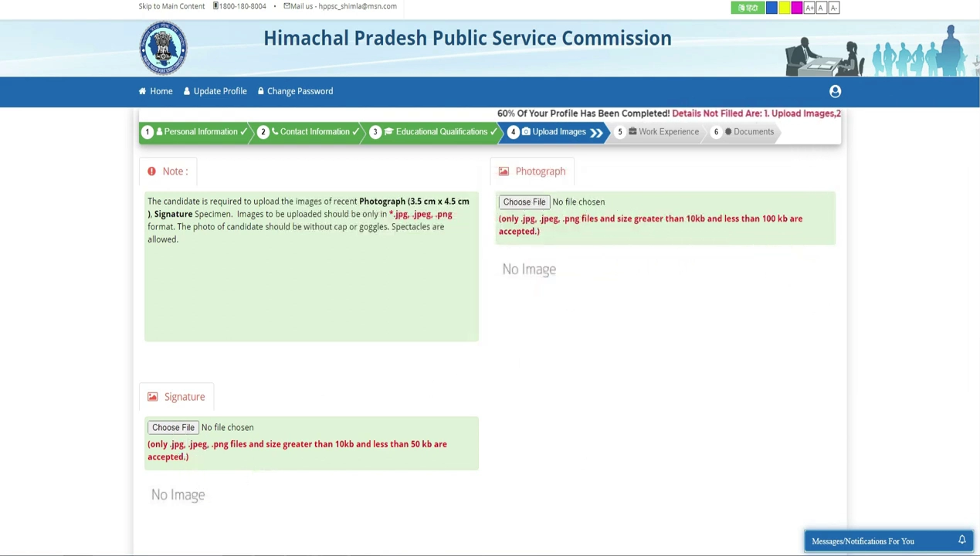Go to step 5 Work Experience
This screenshot has height=556, width=980.
click(659, 132)
